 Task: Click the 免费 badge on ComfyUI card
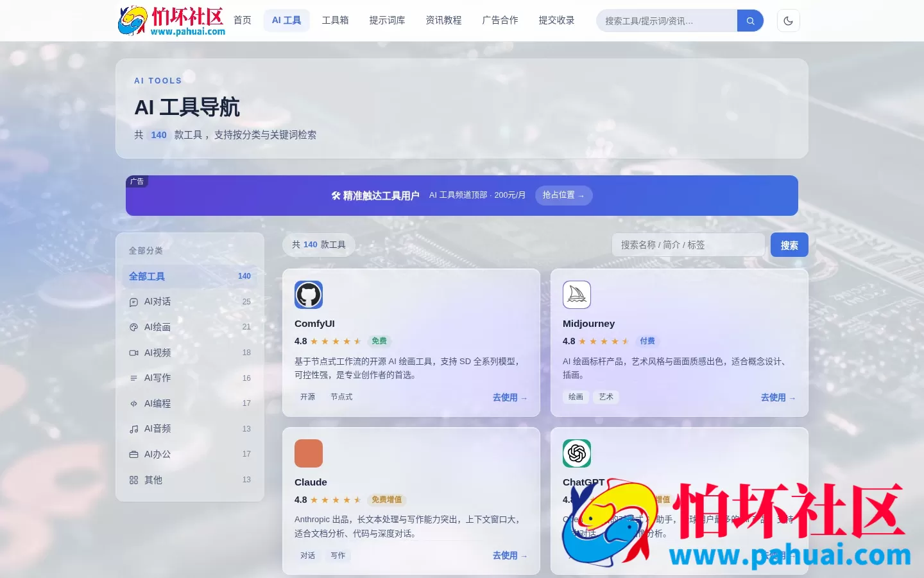(x=379, y=341)
